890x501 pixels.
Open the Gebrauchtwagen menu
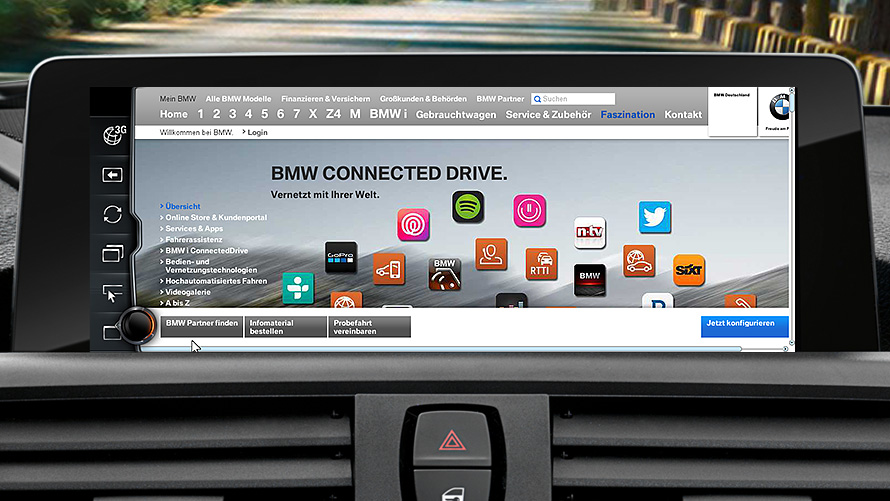click(456, 115)
